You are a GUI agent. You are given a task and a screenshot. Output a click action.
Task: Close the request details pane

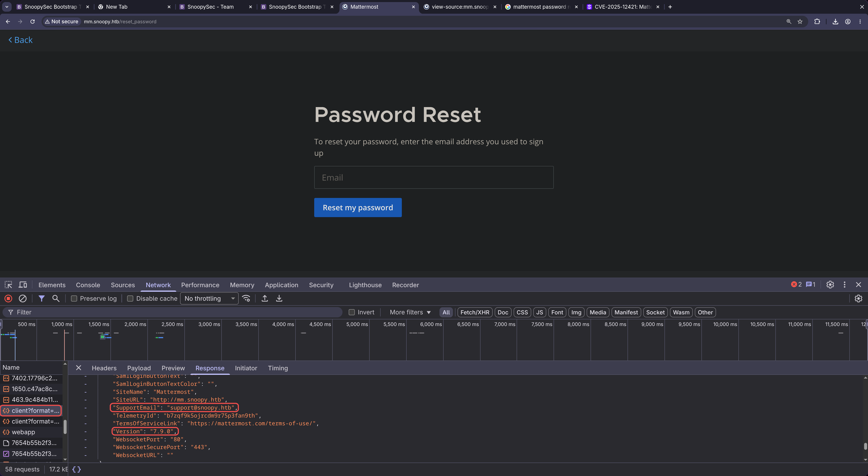pyautogui.click(x=79, y=368)
